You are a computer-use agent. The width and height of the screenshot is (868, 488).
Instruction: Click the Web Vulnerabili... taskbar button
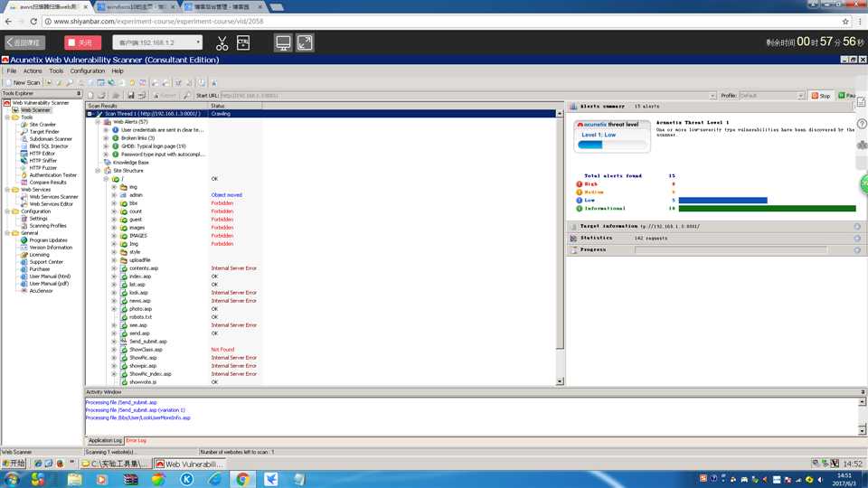tap(190, 464)
